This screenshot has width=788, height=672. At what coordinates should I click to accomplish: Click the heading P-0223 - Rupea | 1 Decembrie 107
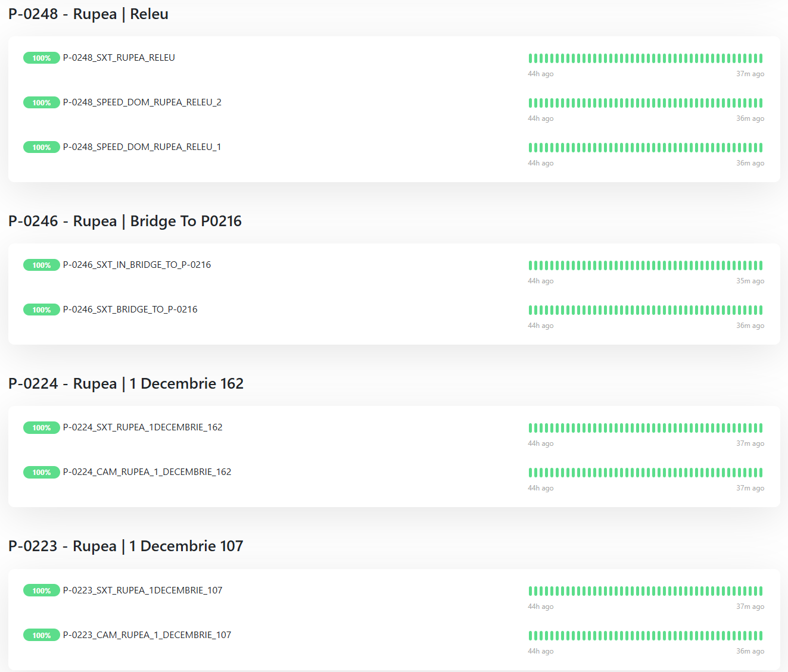(x=126, y=546)
